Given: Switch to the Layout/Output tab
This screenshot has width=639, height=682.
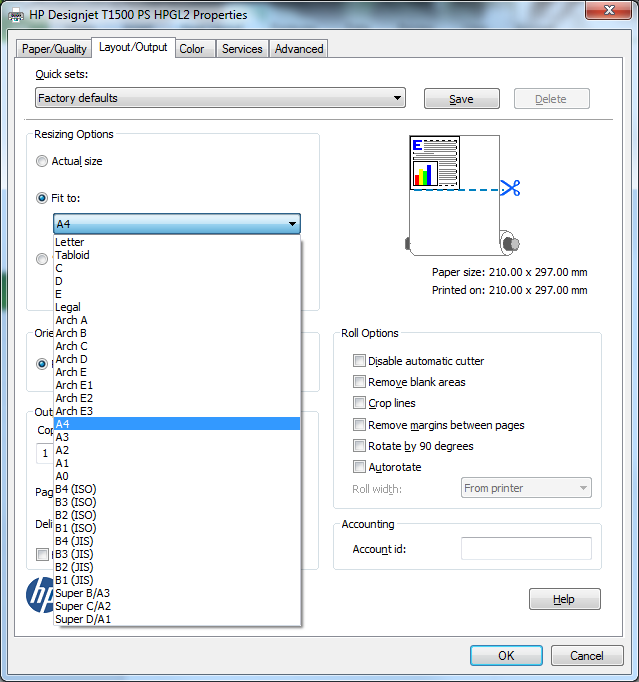Looking at the screenshot, I should coord(133,47).
